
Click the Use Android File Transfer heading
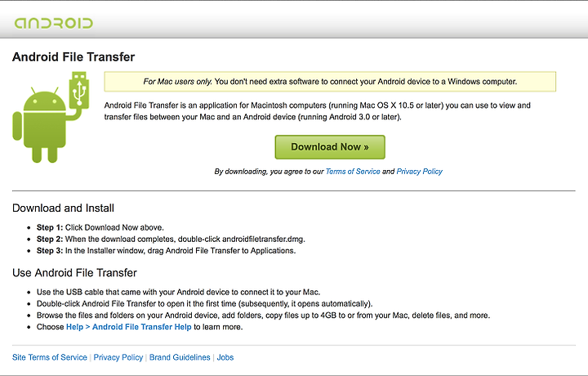[74, 273]
